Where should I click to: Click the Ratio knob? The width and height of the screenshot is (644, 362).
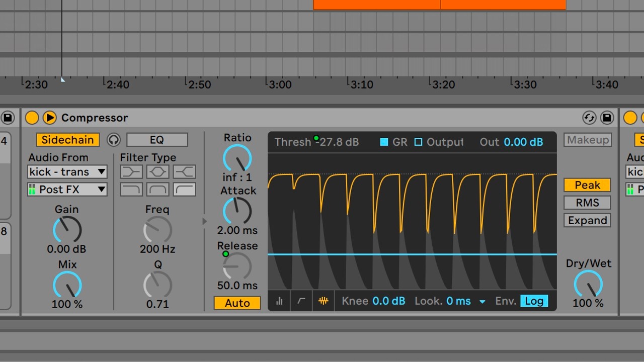tap(237, 158)
